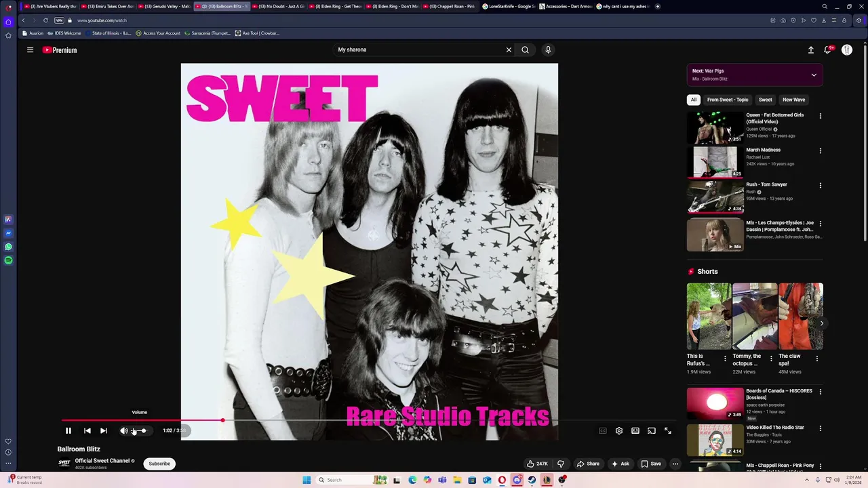868x488 pixels.
Task: Open the player settings gear
Action: [x=619, y=430]
